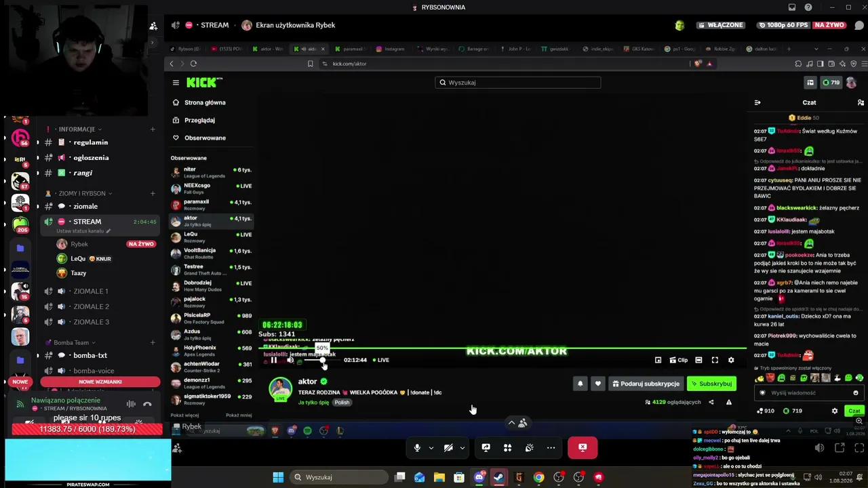Click the green Subskrybuj button
868x488 pixels.
(711, 384)
